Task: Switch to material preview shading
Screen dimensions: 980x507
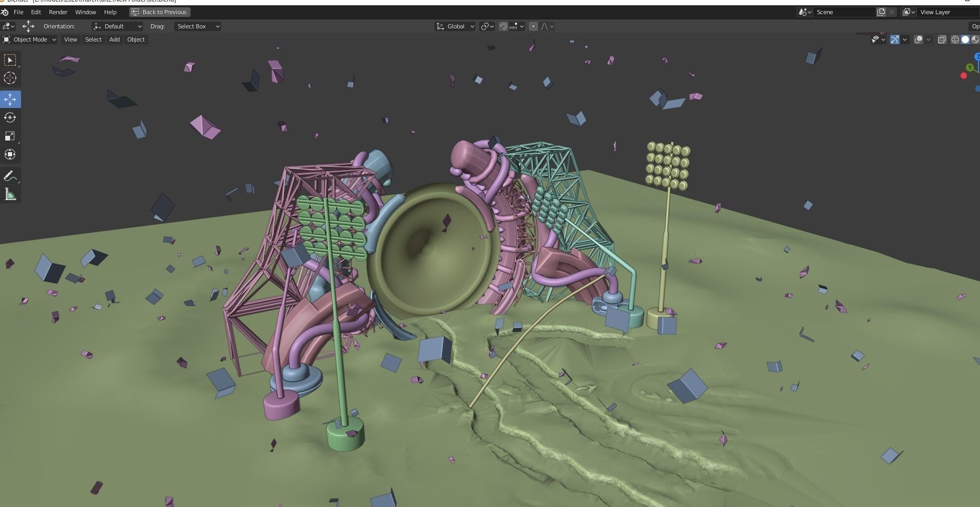Action: pyautogui.click(x=975, y=39)
